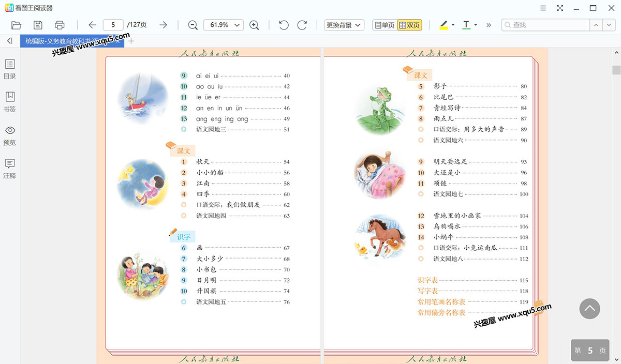Click the 影子 contents entry
621x364 pixels.
pyautogui.click(x=440, y=86)
